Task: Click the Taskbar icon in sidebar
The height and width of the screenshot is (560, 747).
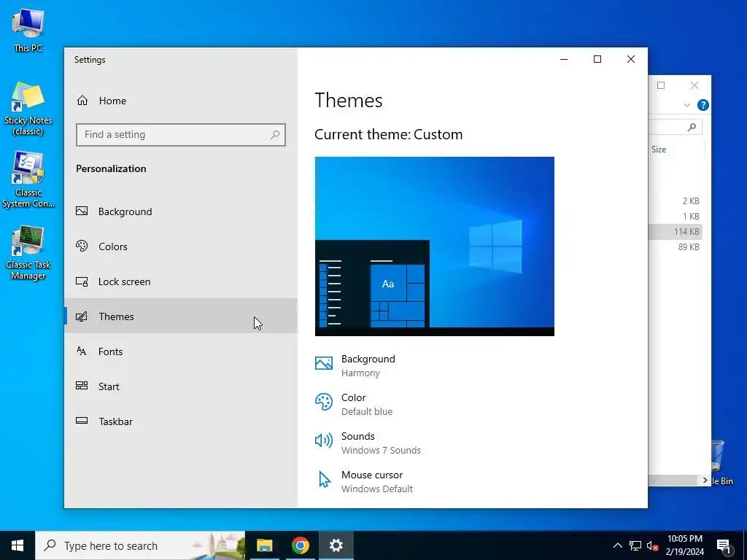Action: tap(82, 421)
